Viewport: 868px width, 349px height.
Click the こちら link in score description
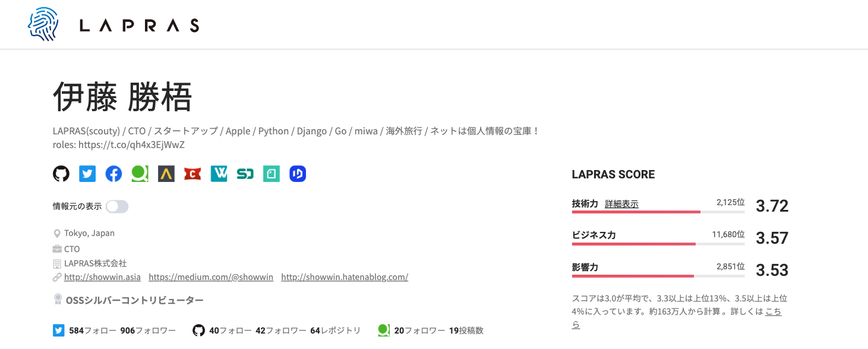(774, 311)
